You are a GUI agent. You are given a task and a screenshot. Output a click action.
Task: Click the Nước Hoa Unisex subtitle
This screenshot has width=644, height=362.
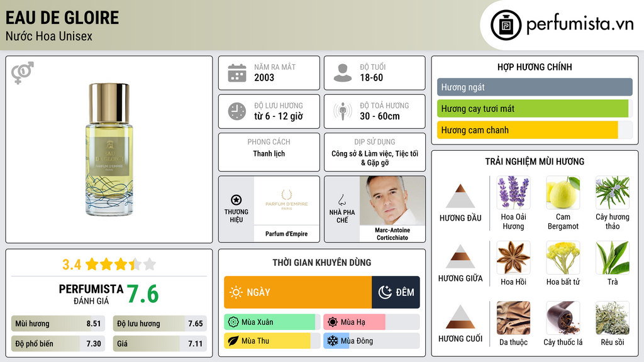tap(49, 36)
